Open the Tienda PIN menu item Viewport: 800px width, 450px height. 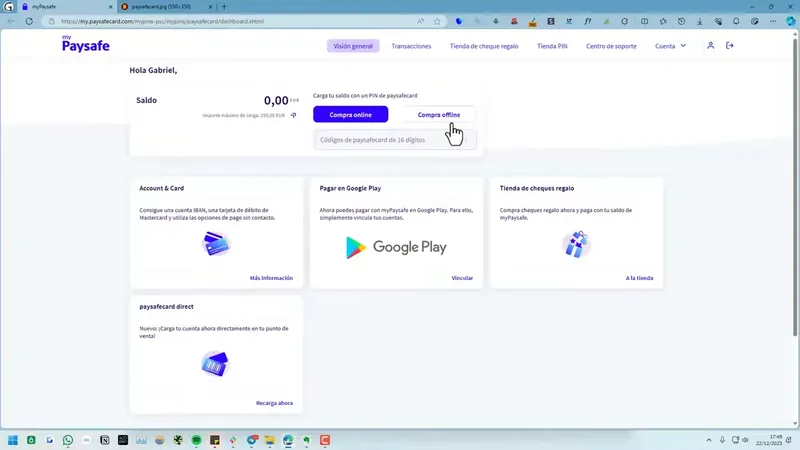pyautogui.click(x=552, y=46)
